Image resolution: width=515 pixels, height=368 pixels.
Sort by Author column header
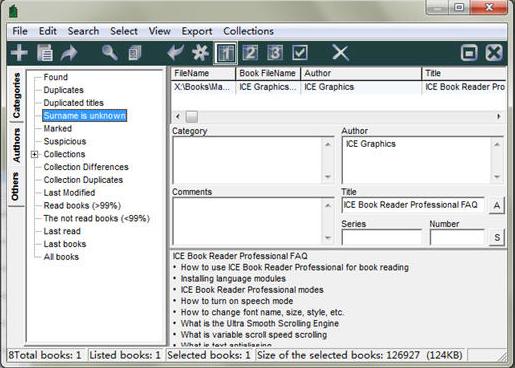(x=361, y=73)
